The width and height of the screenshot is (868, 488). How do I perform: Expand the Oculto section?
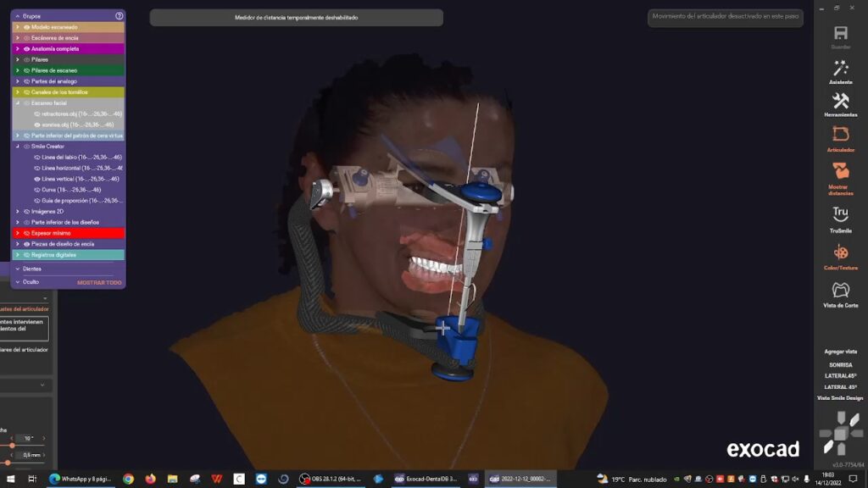17,282
